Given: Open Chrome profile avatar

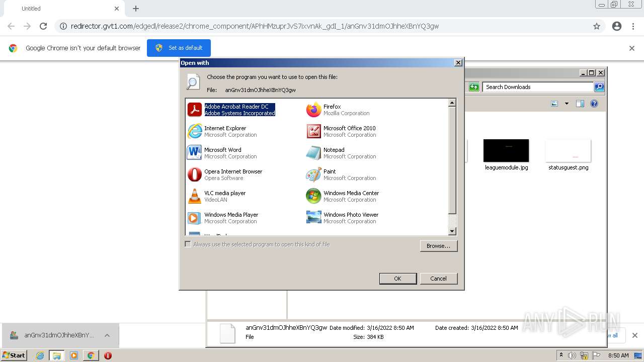Looking at the screenshot, I should point(617,26).
